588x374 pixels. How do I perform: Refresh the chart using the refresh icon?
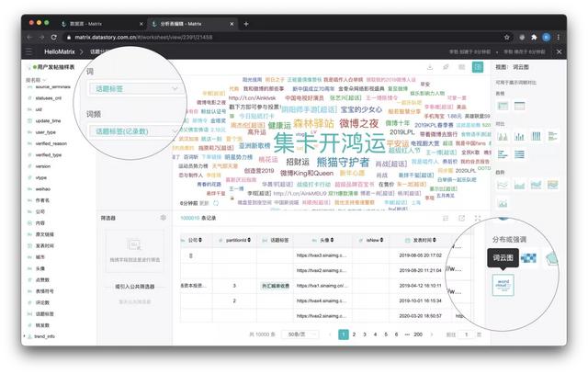[216, 203]
